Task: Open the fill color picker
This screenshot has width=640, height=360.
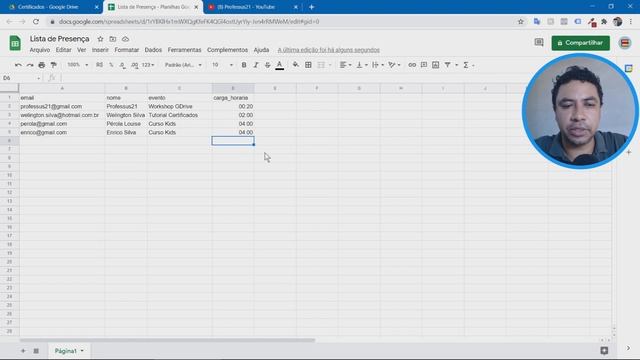Action: pyautogui.click(x=296, y=65)
